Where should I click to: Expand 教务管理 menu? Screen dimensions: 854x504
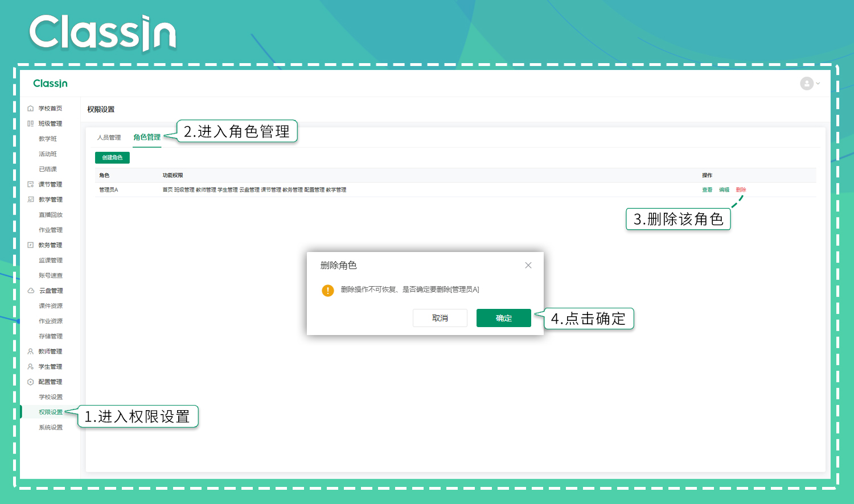point(50,245)
